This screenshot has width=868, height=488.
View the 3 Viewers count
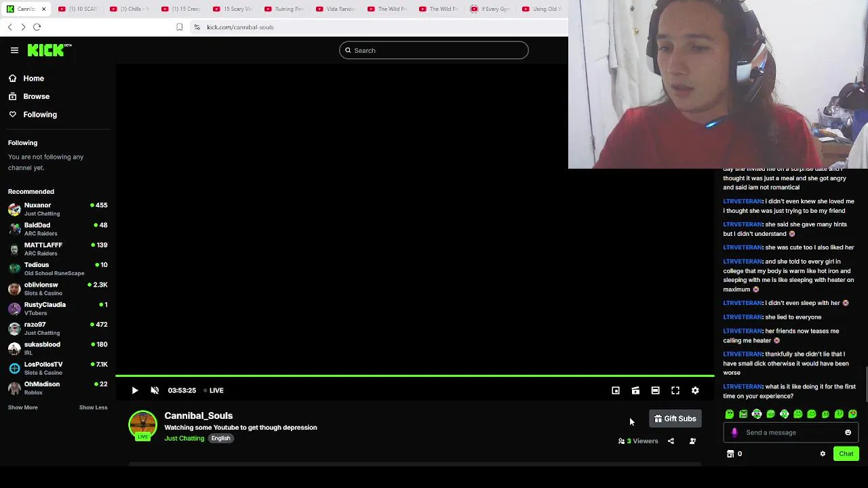point(638,441)
